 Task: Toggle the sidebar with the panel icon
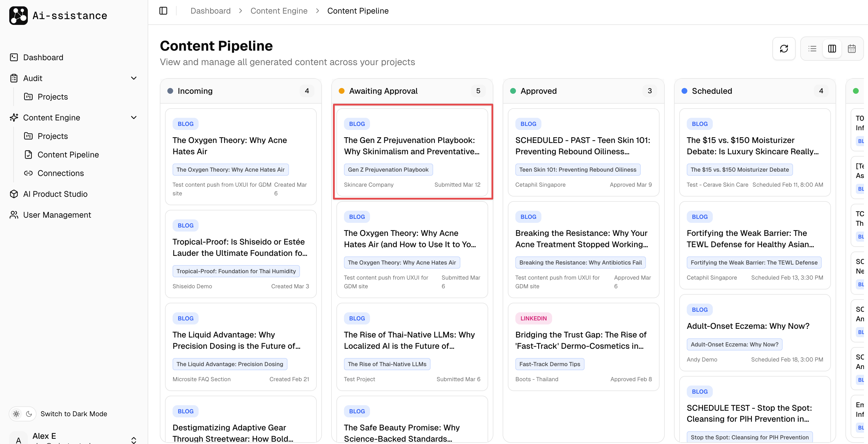click(x=163, y=11)
